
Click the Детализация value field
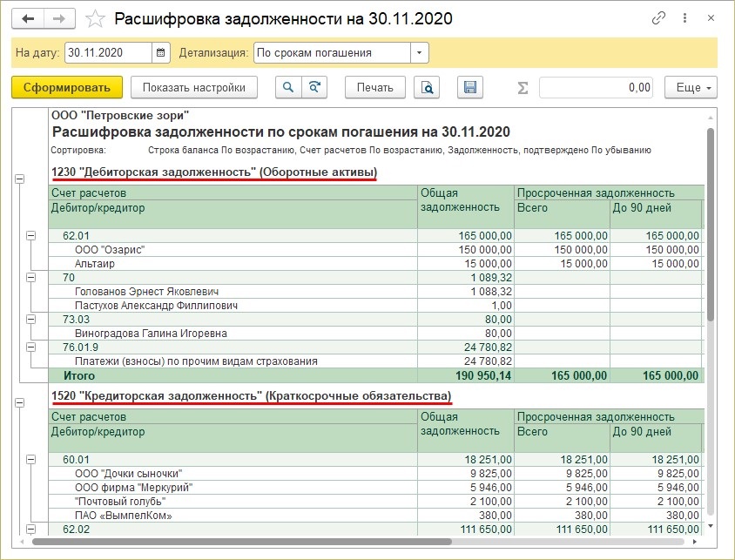point(333,52)
